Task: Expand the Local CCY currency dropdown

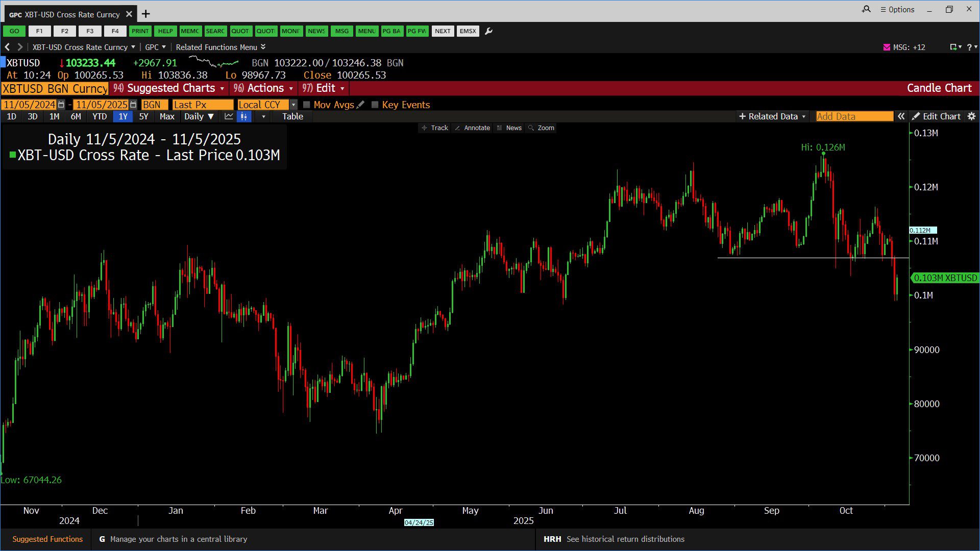Action: tap(293, 105)
